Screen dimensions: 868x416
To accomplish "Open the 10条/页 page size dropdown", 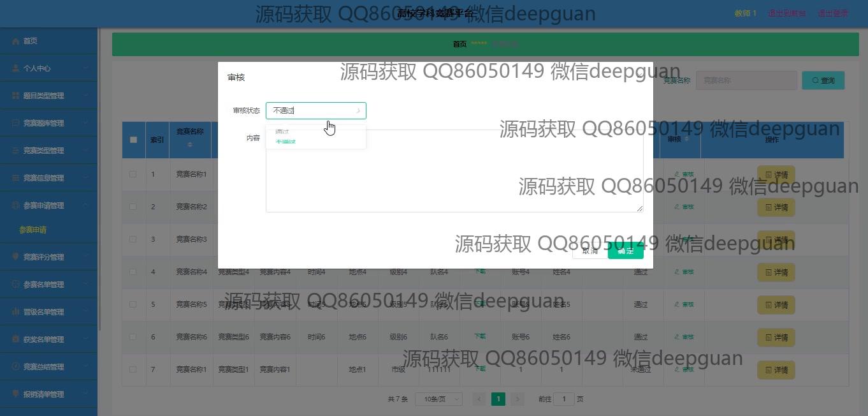I will (438, 399).
